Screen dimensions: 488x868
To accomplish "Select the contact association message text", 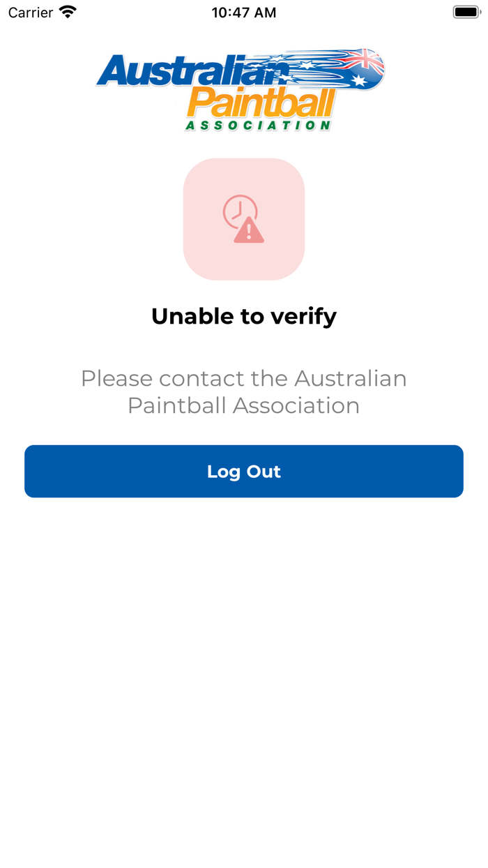I will point(244,391).
